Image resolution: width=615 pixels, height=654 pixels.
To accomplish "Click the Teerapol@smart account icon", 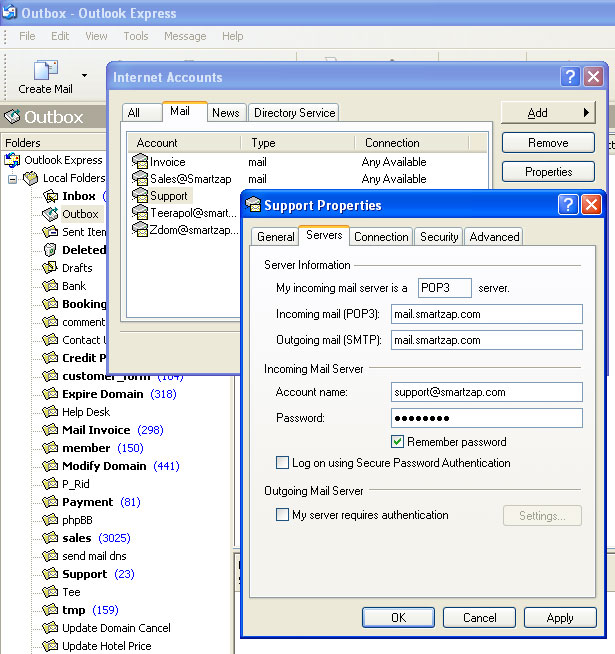I will click(140, 213).
